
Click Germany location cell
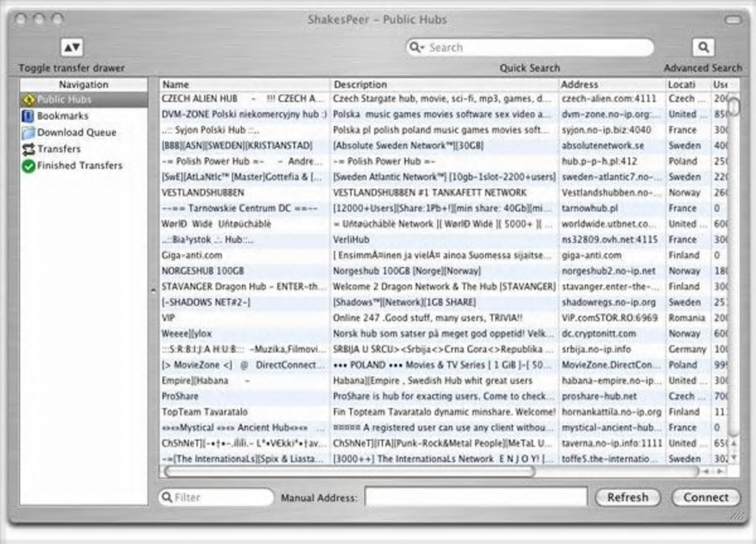click(x=688, y=349)
